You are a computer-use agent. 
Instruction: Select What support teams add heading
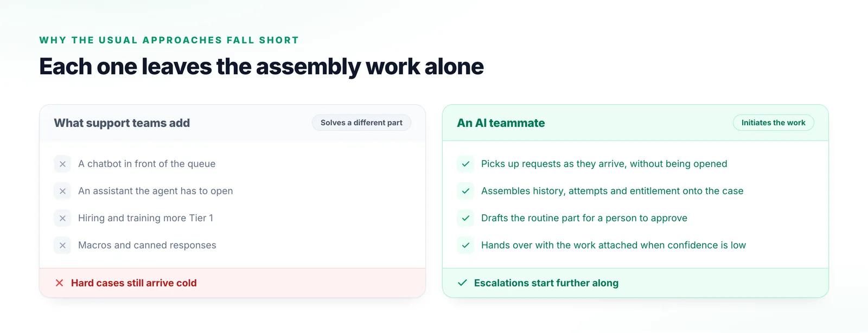click(x=122, y=123)
